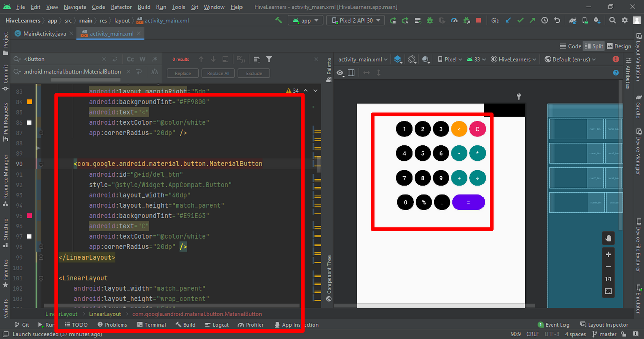Open the Terminal tool window tab
The width and height of the screenshot is (644, 339).
(x=151, y=325)
